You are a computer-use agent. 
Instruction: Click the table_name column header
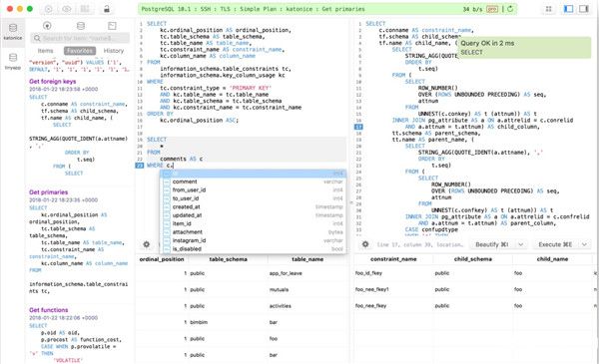(307, 259)
